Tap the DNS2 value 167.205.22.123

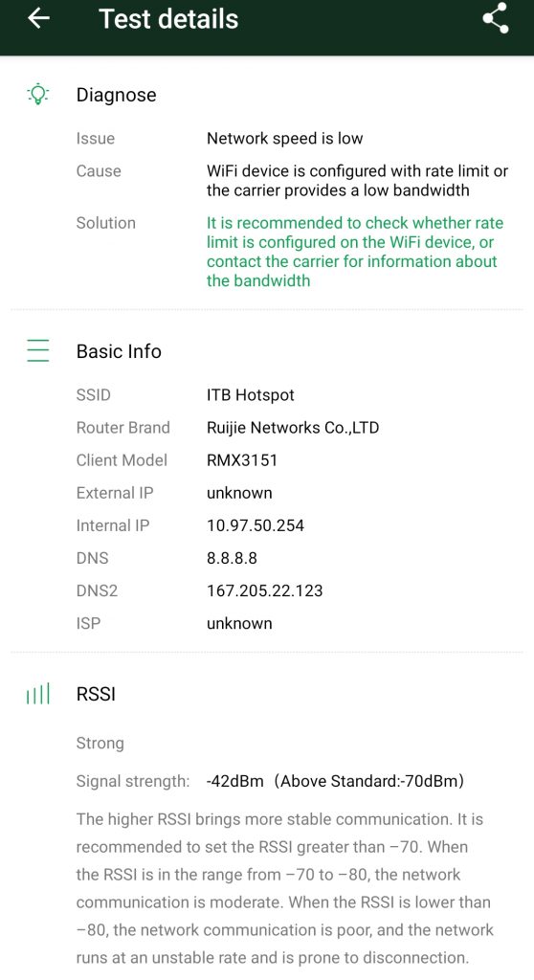[x=264, y=590]
